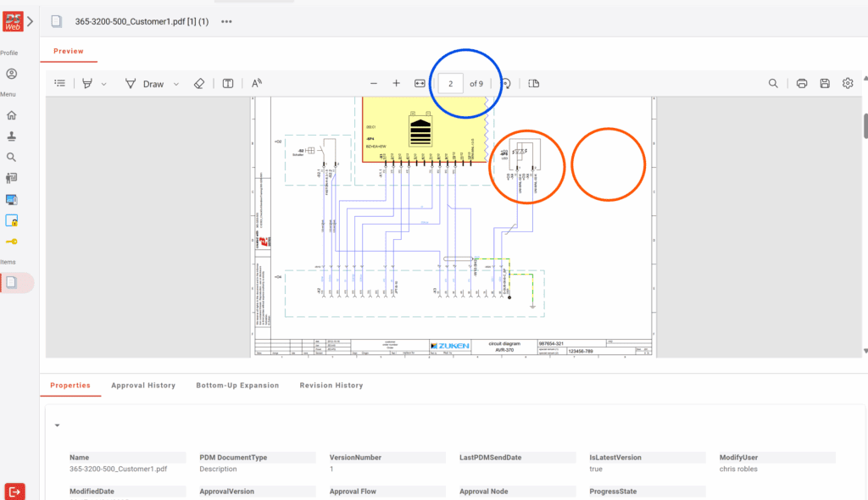Search within the PDF document
868x500 pixels.
[773, 83]
